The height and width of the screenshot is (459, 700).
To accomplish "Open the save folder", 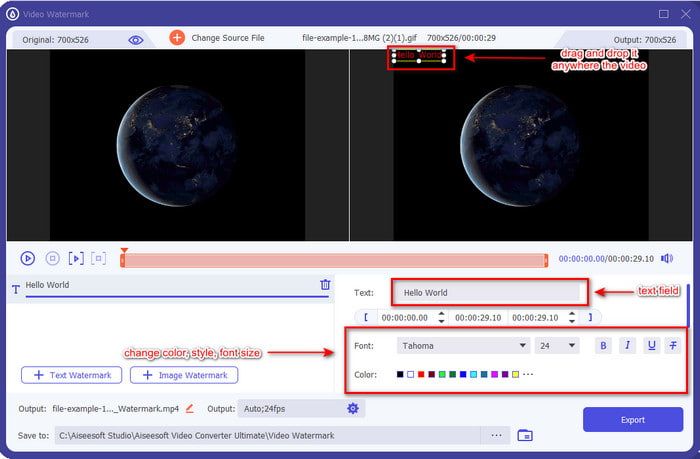I will tap(525, 436).
